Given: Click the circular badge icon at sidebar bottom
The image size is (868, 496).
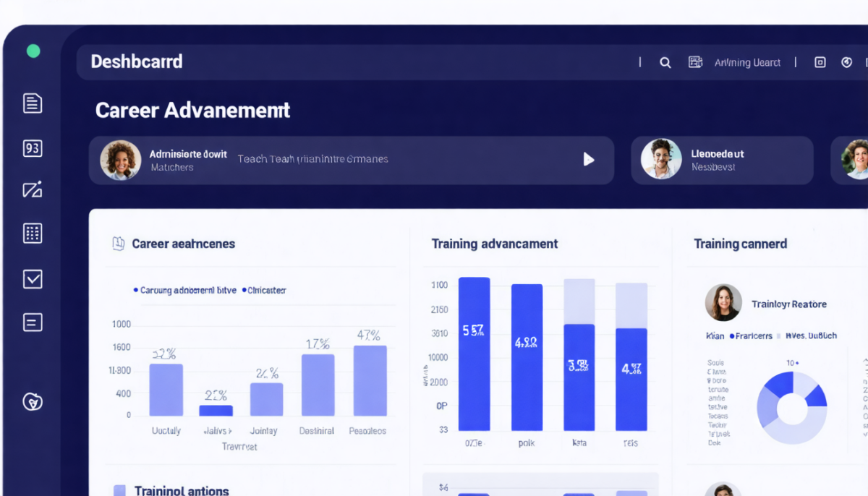Looking at the screenshot, I should pyautogui.click(x=33, y=401).
